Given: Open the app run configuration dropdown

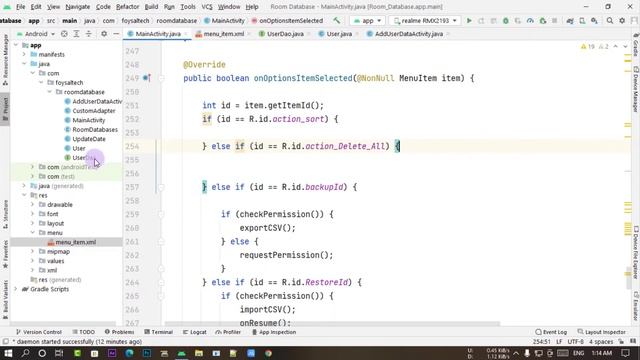Looking at the screenshot, I should tap(367, 20).
